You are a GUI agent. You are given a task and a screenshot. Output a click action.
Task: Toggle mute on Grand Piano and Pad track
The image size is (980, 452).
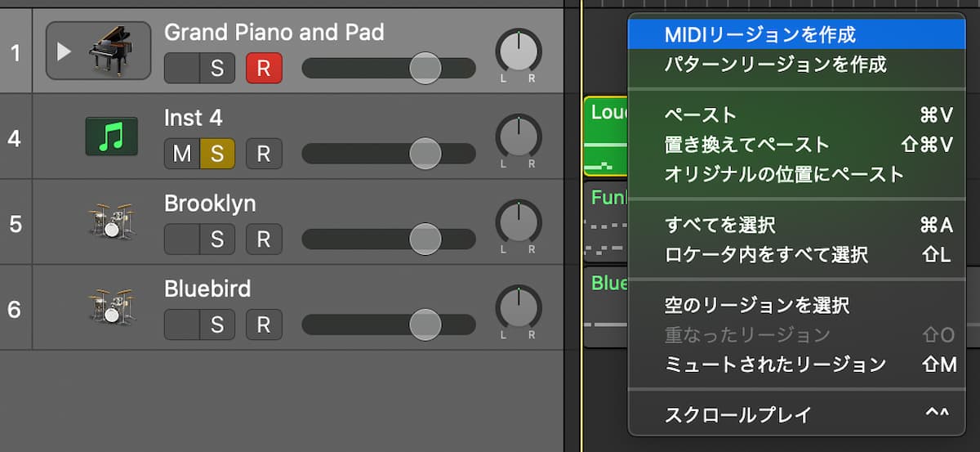[181, 69]
